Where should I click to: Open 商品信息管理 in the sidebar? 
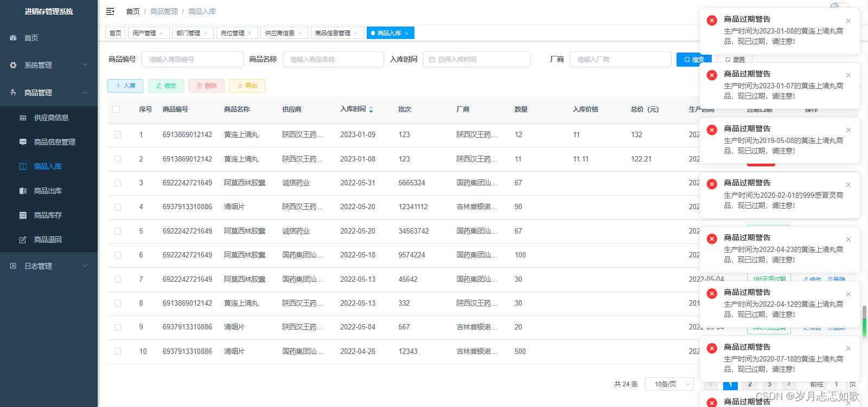click(x=49, y=142)
